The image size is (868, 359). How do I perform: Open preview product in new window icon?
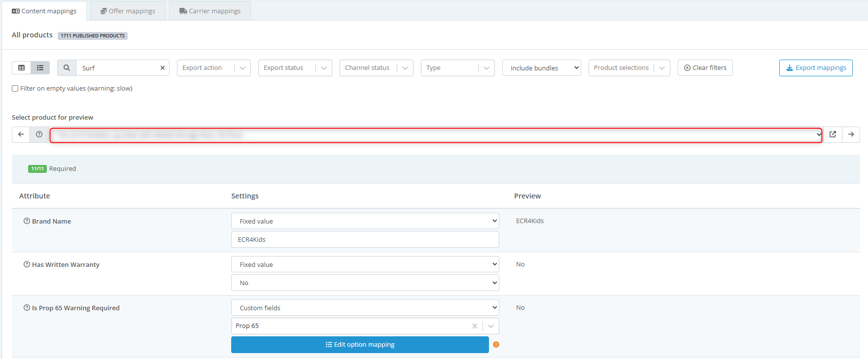[x=833, y=134]
